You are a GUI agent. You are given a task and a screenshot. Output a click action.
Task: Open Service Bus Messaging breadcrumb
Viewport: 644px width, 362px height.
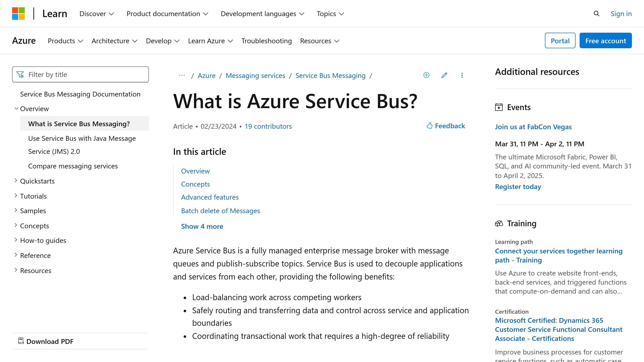(x=330, y=75)
